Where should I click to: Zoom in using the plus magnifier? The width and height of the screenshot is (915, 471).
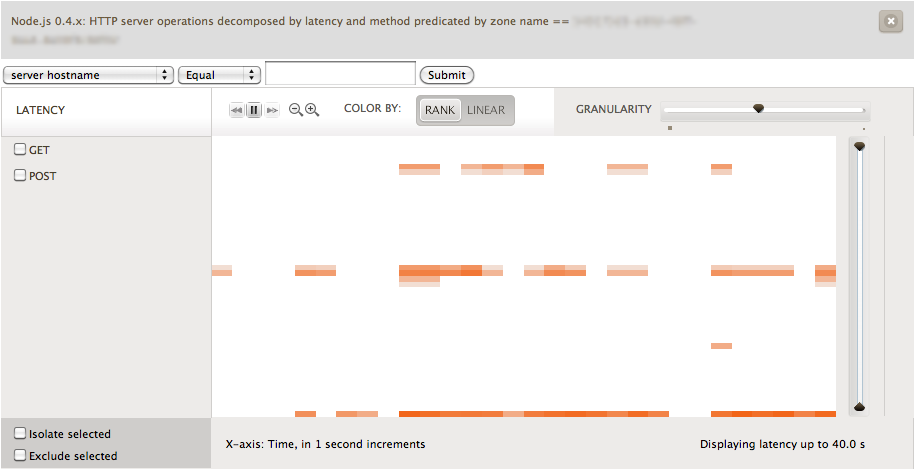pos(312,110)
